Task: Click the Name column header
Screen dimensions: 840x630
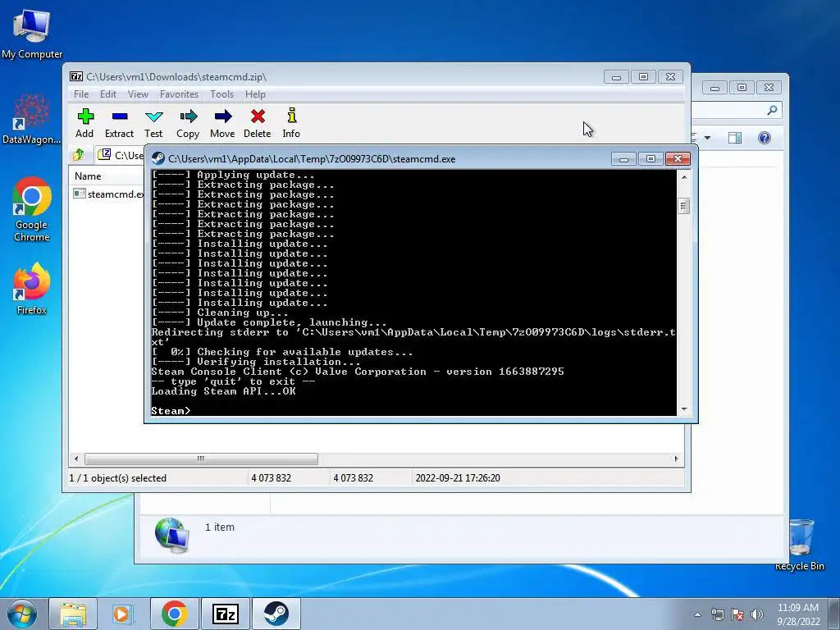Action: (x=88, y=176)
